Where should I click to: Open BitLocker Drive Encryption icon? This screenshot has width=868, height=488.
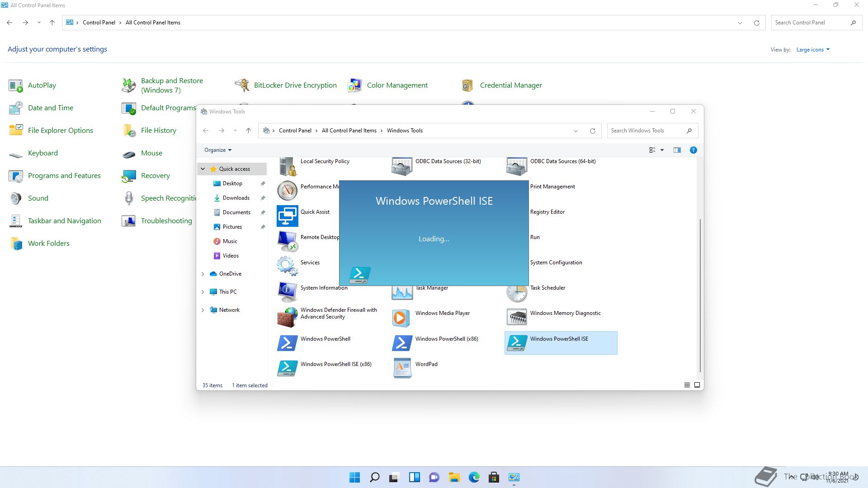pos(242,85)
